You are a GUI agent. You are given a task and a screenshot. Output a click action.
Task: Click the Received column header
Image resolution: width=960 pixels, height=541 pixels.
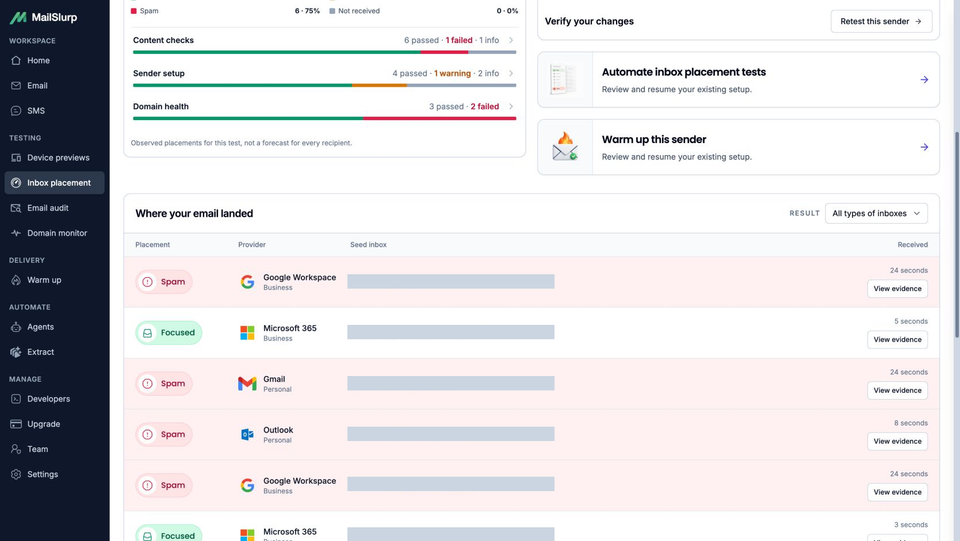tap(912, 245)
